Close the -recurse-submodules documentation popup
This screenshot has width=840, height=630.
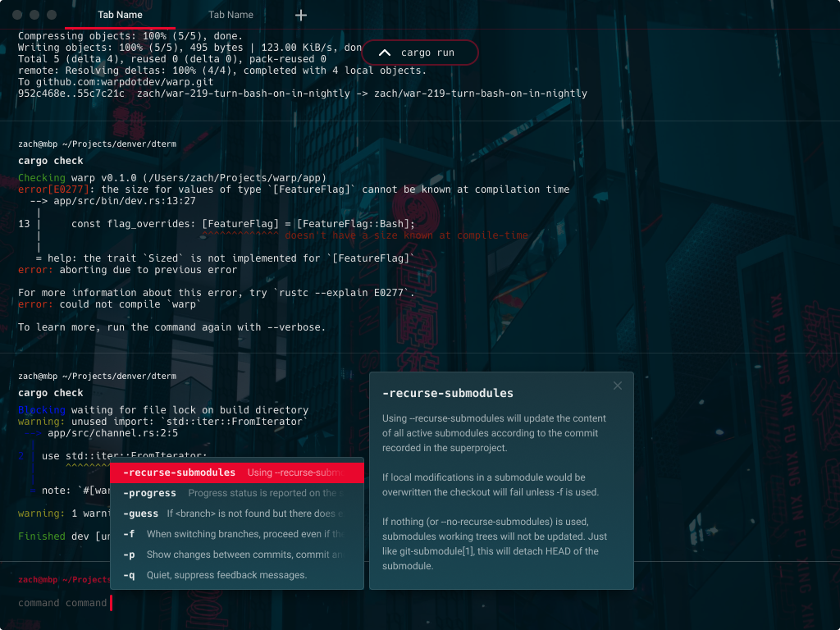pos(617,386)
